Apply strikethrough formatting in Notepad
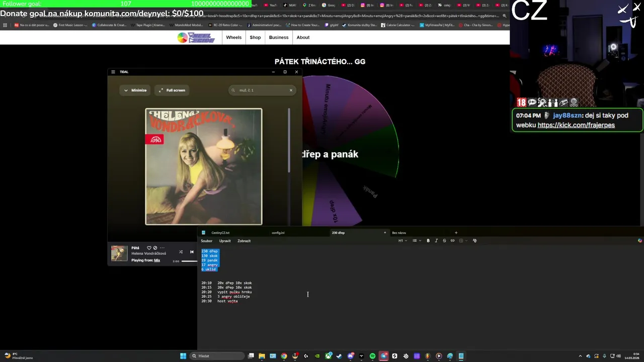 [x=444, y=241]
